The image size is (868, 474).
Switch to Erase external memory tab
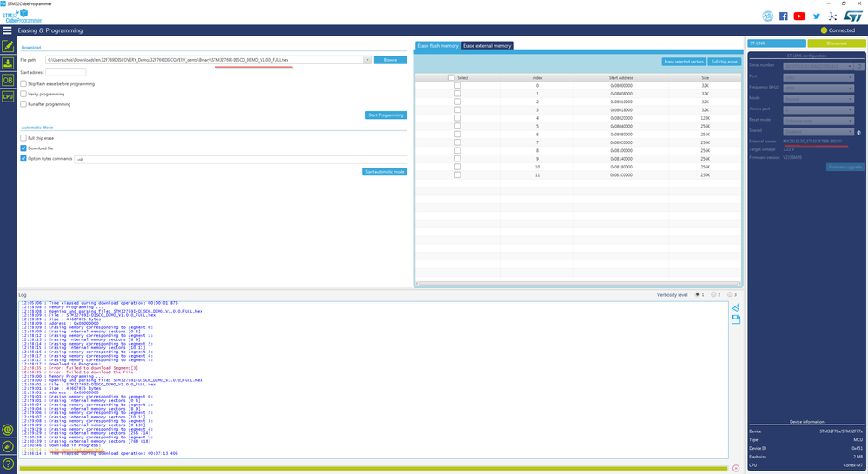click(x=487, y=46)
